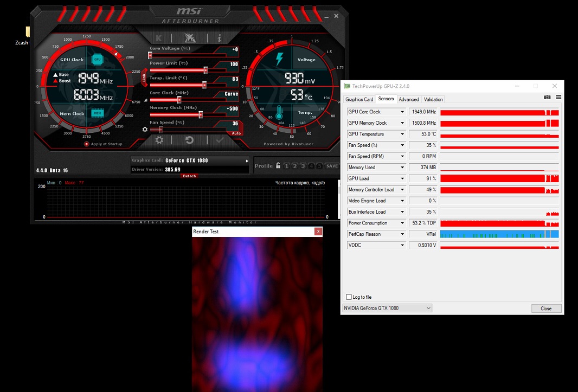This screenshot has height=392, width=578.
Task: Open the info icon in Afterburner
Action: (x=220, y=38)
